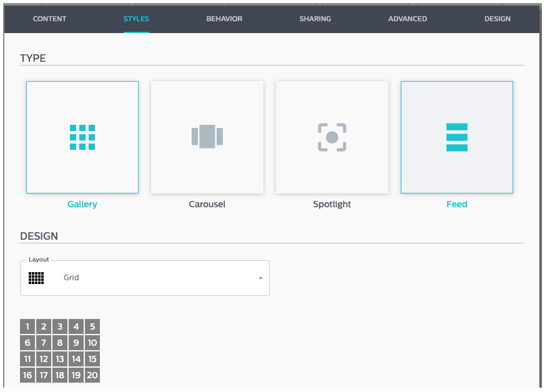The height and width of the screenshot is (392, 545).
Task: Click grid preview tile 1
Action: point(27,326)
